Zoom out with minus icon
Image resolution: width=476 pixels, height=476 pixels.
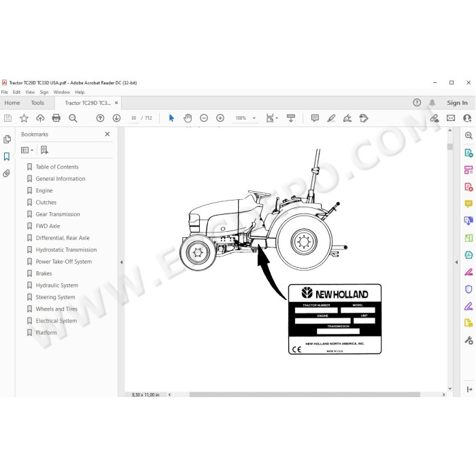[204, 118]
